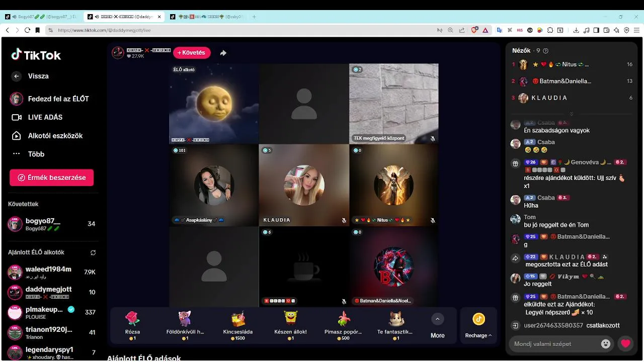The height and width of the screenshot is (362, 644).
Task: Open top viewer Nitus in ranking
Action: click(x=572, y=64)
